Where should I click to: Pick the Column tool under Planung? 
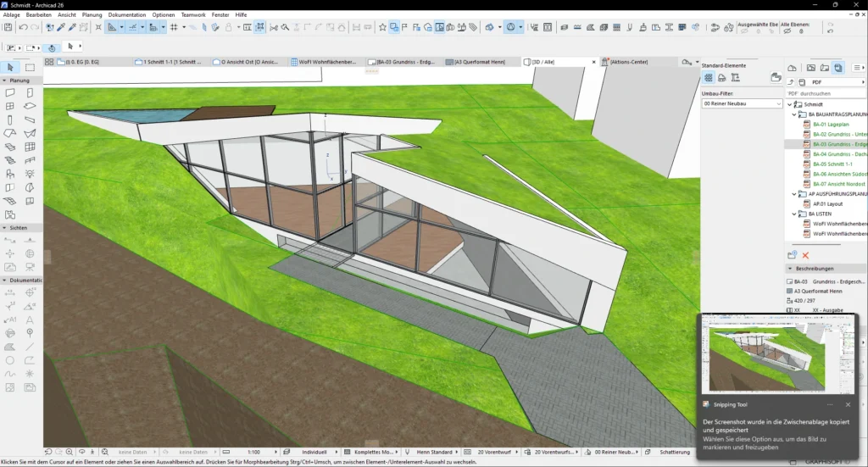tap(10, 120)
